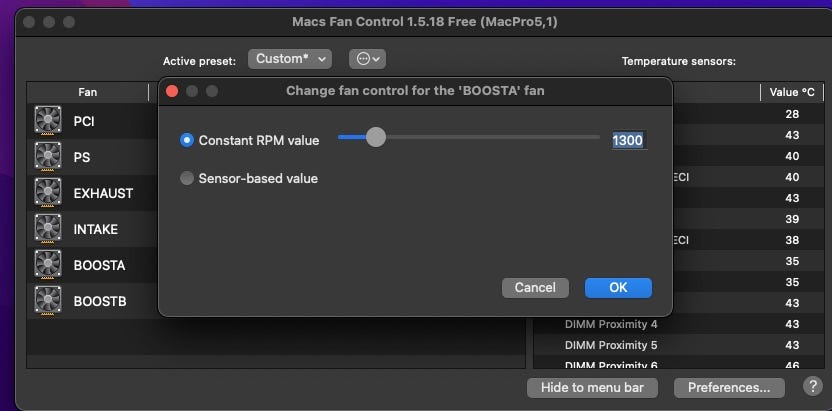Open the Active preset Custom dropdown

point(289,59)
